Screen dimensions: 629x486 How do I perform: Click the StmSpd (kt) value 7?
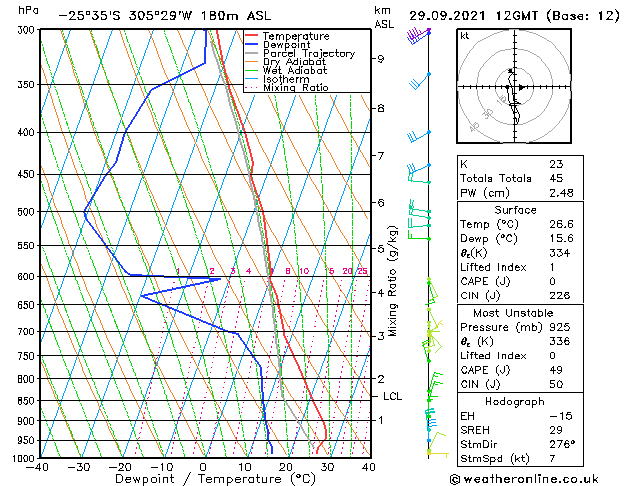click(552, 458)
